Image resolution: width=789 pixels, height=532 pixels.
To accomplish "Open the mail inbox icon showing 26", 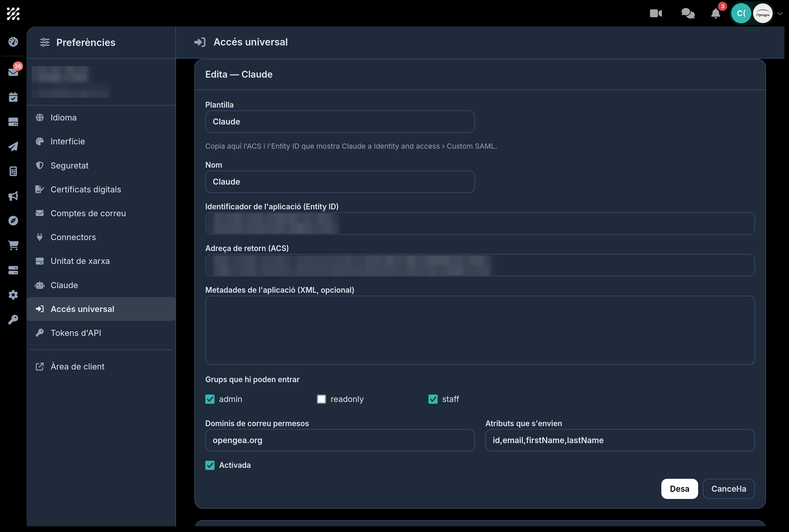I will point(13,72).
